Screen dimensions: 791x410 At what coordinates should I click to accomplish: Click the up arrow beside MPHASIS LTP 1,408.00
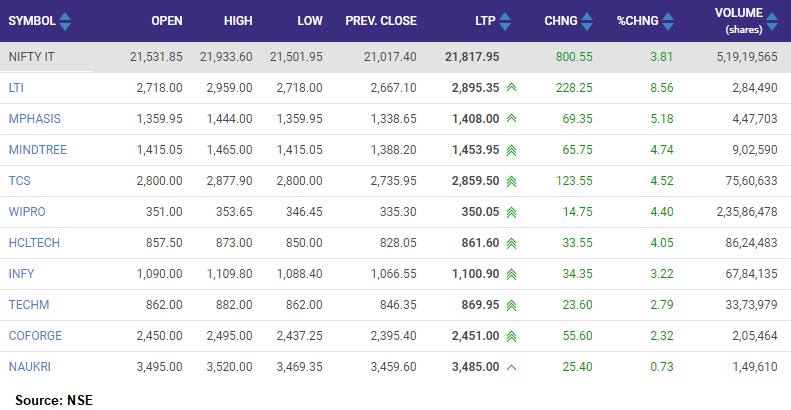click(x=511, y=119)
